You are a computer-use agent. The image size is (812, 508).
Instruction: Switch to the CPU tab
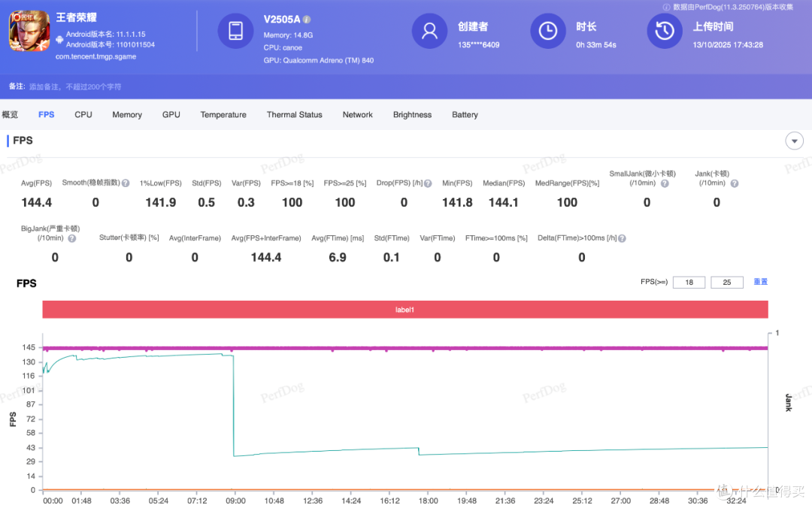point(83,114)
